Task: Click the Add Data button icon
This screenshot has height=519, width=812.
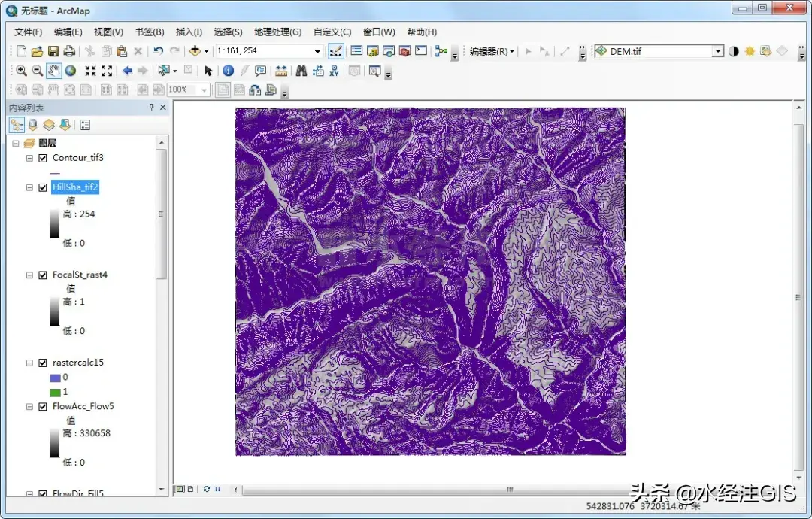Action: 195,51
